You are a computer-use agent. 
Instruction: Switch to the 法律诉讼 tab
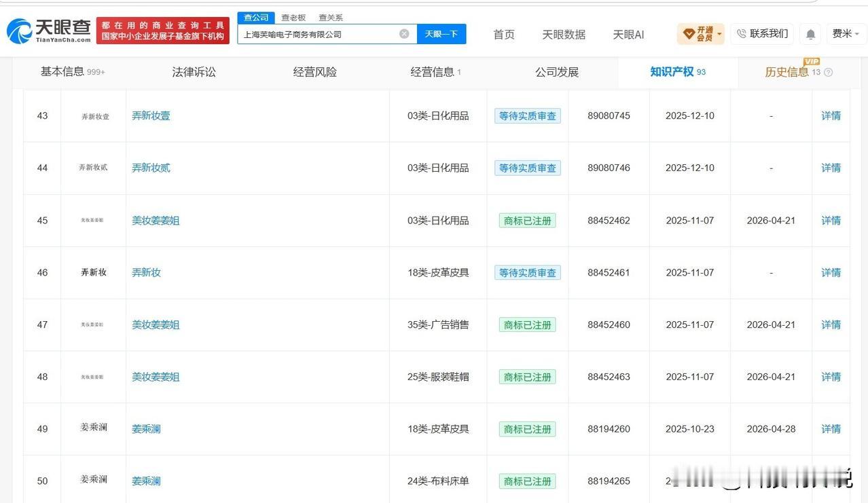pyautogui.click(x=194, y=72)
